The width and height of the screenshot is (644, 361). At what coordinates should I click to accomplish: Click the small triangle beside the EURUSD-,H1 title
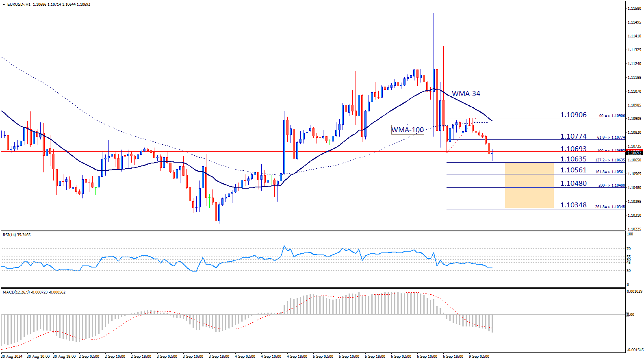(x=4, y=4)
